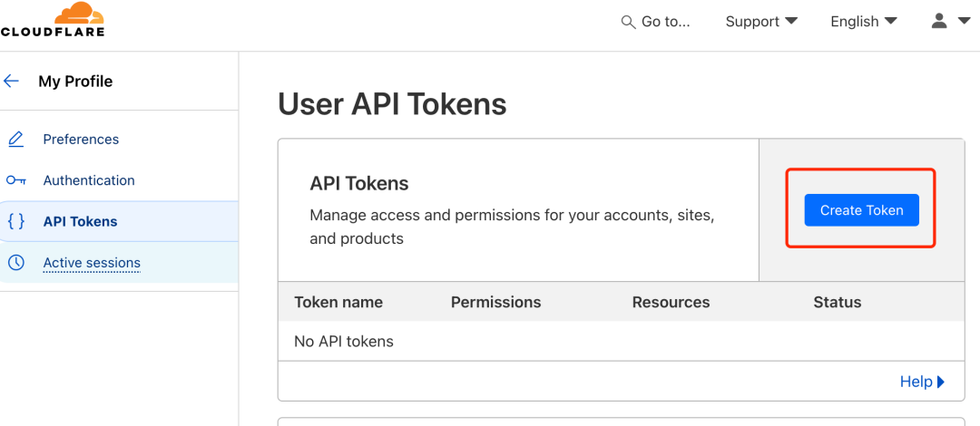Image resolution: width=980 pixels, height=426 pixels.
Task: Expand the user account dropdown arrow
Action: pyautogui.click(x=963, y=21)
